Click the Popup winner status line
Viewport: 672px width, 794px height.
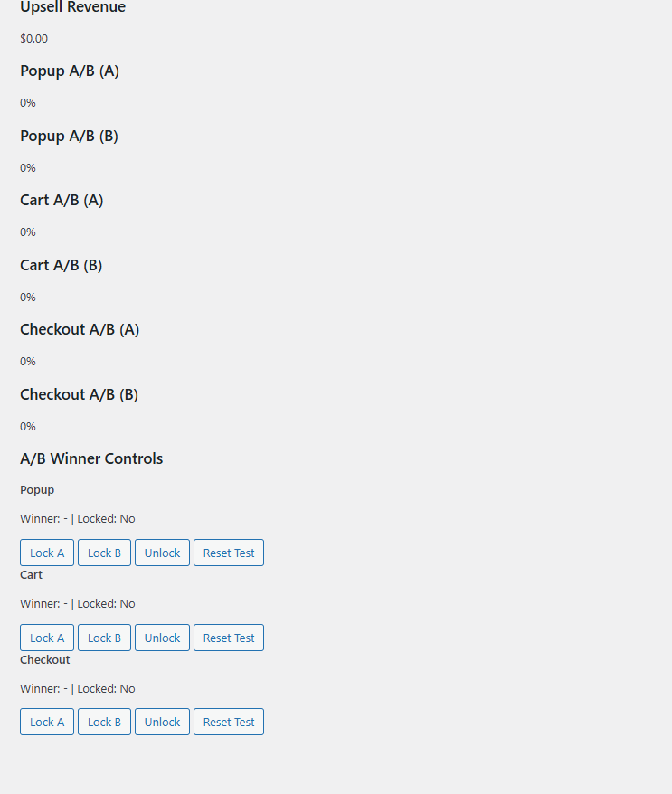coord(78,518)
